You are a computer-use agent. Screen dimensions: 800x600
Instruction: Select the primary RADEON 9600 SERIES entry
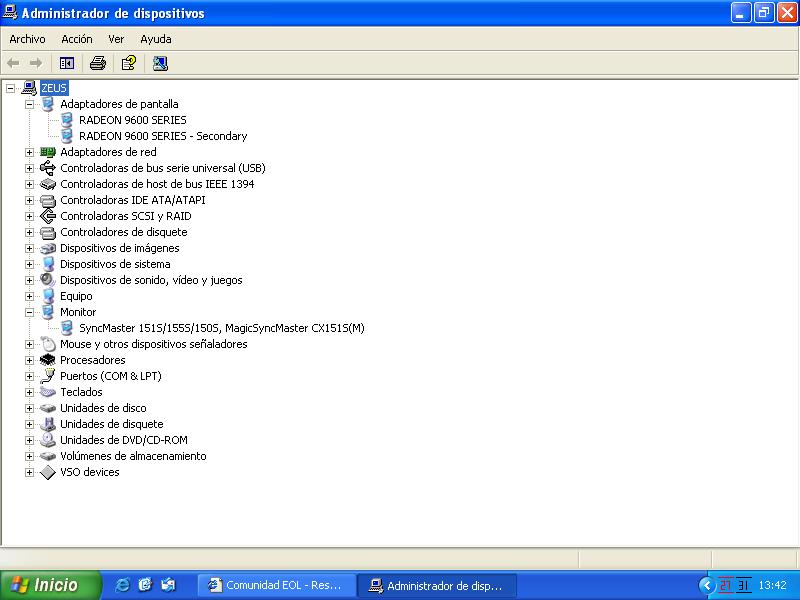point(133,120)
